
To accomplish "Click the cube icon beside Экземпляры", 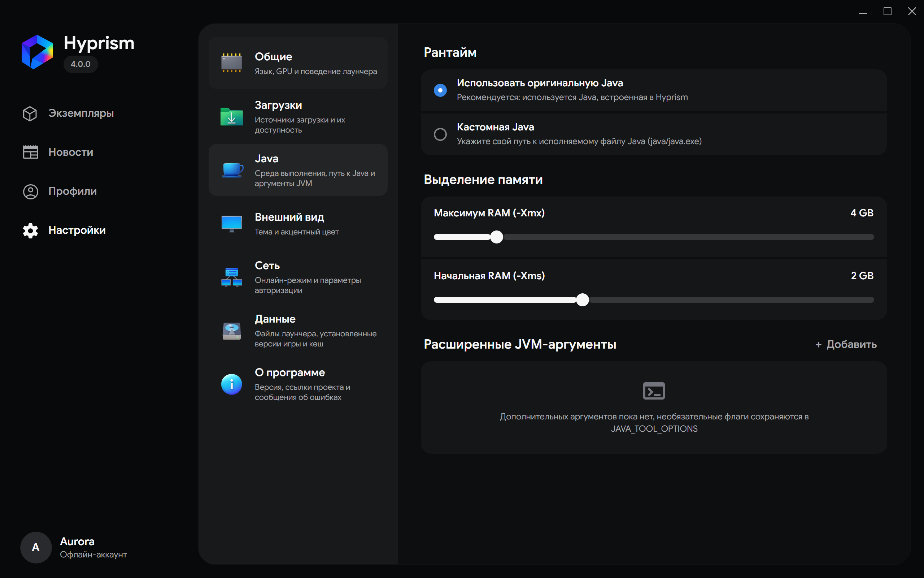I will click(x=30, y=113).
